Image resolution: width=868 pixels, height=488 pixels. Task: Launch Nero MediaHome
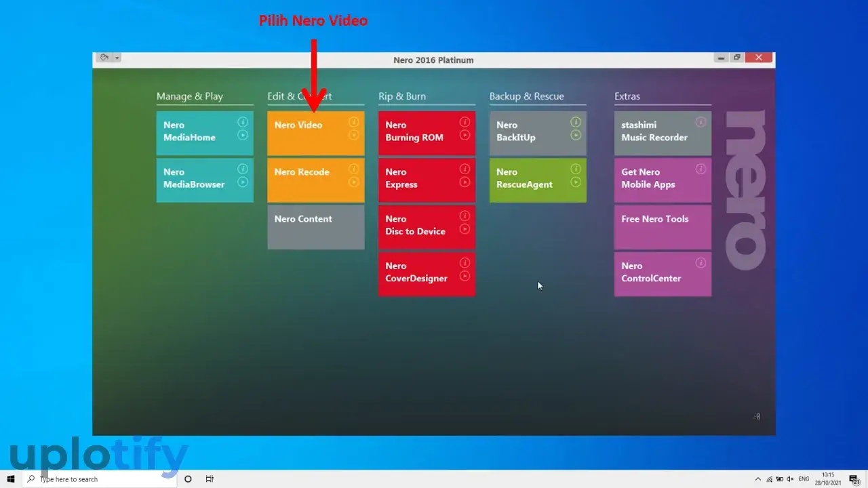click(205, 134)
